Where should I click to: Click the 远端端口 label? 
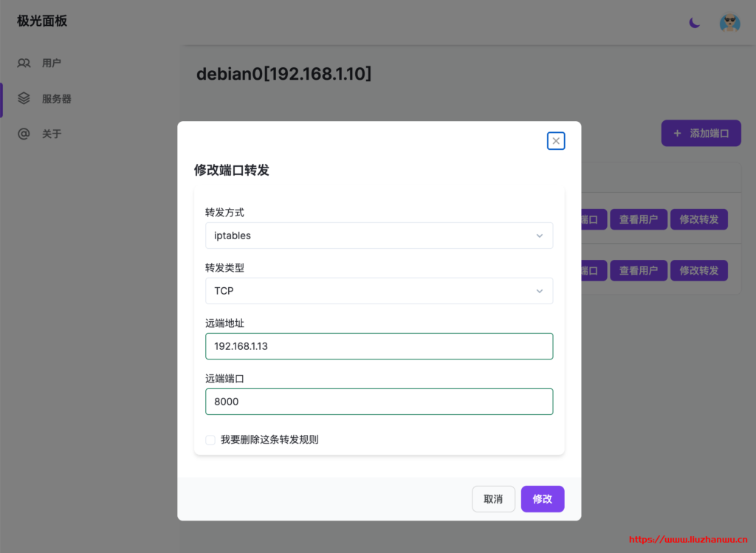click(x=224, y=379)
